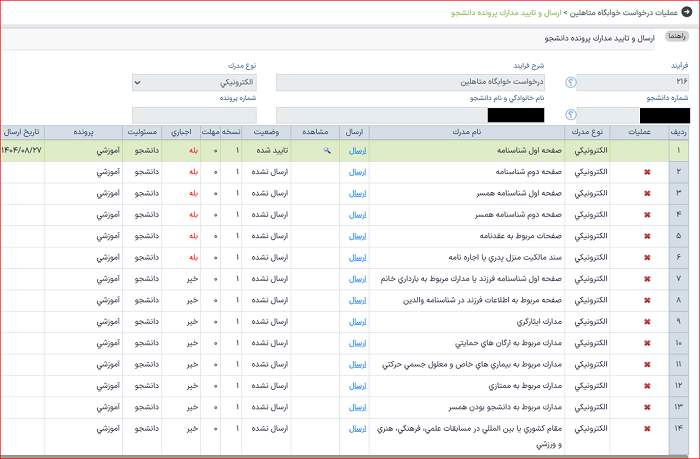Click ارسال link for صفحه دوم شناسنامه همسر
Screen dimensions: 700x459
(357, 215)
